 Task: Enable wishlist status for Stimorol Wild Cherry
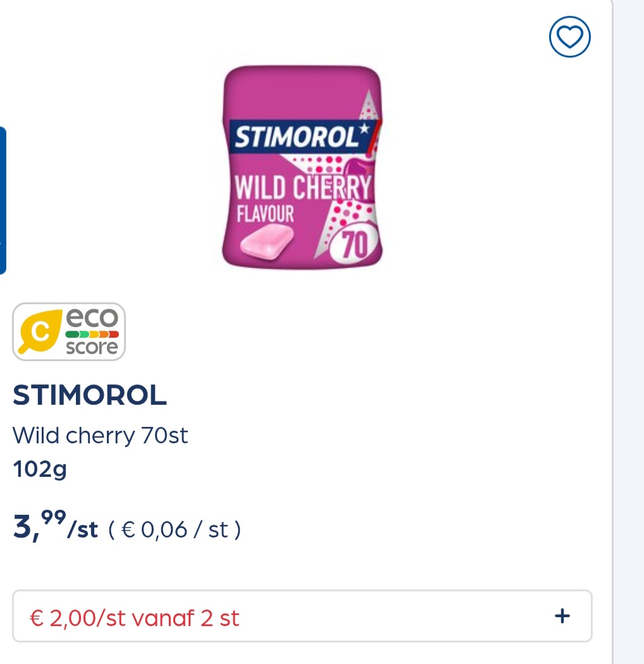569,37
